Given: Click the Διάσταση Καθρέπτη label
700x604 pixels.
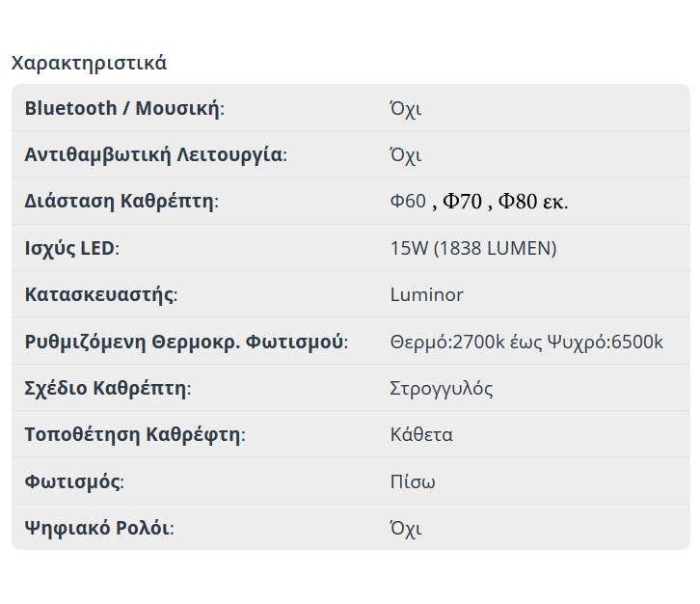Looking at the screenshot, I should pos(120,202).
